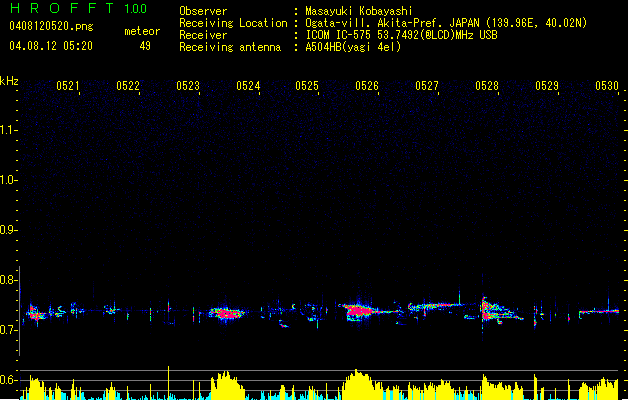The width and height of the screenshot is (629, 400).
Task: Click the date stamp 04.08.12 05:20
Action: (x=51, y=46)
